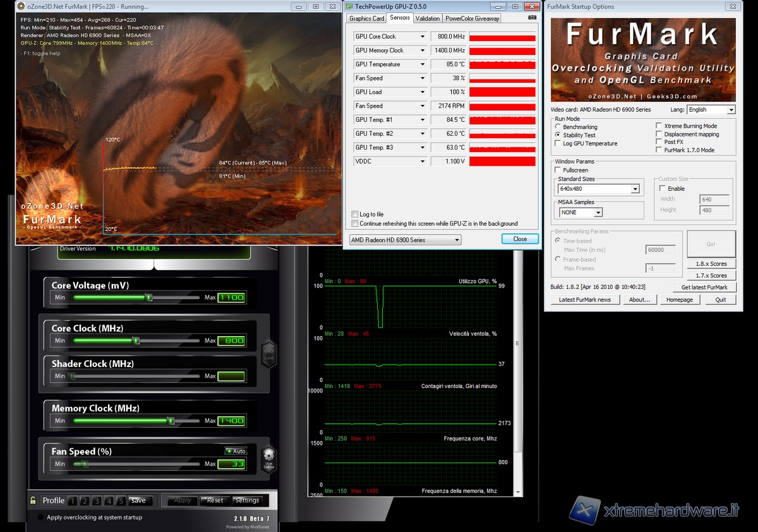Check the Fullscreen option
Viewport: 758px width, 532px height.
tap(558, 170)
